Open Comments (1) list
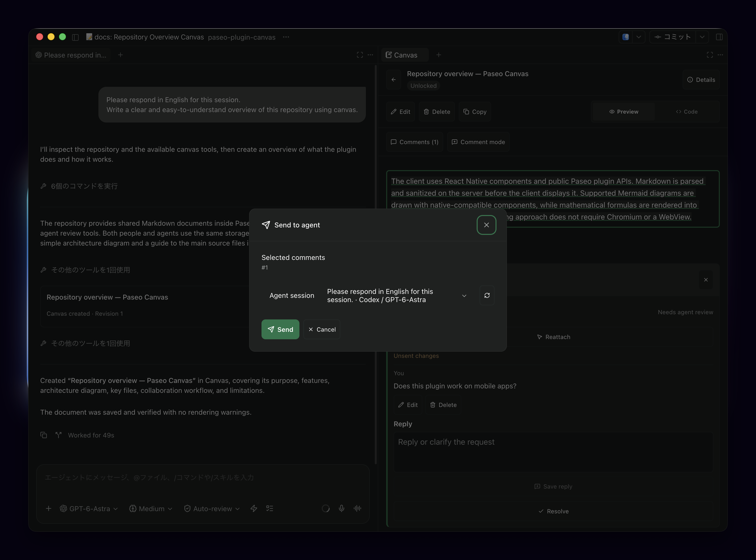The height and width of the screenshot is (560, 756). click(x=415, y=142)
